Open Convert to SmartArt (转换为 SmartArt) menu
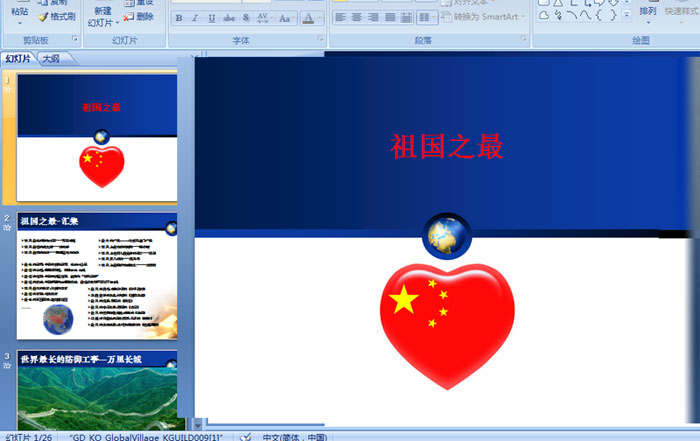This screenshot has height=441, width=700. pos(483,17)
